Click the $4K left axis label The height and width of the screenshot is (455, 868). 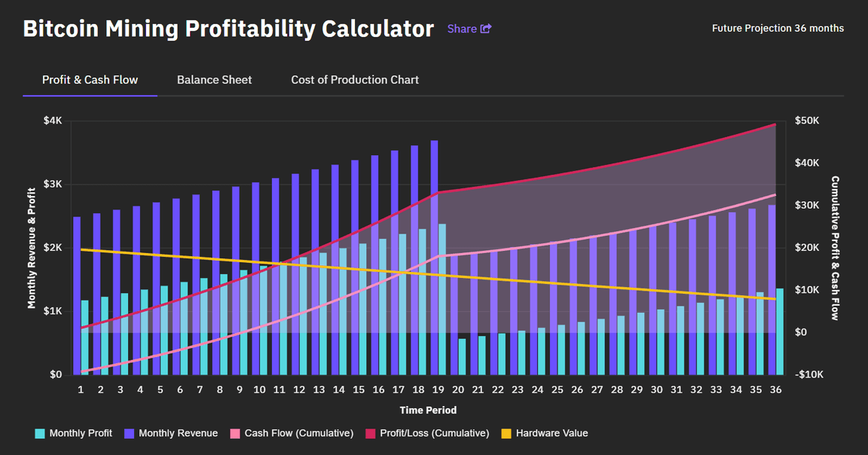pyautogui.click(x=53, y=121)
